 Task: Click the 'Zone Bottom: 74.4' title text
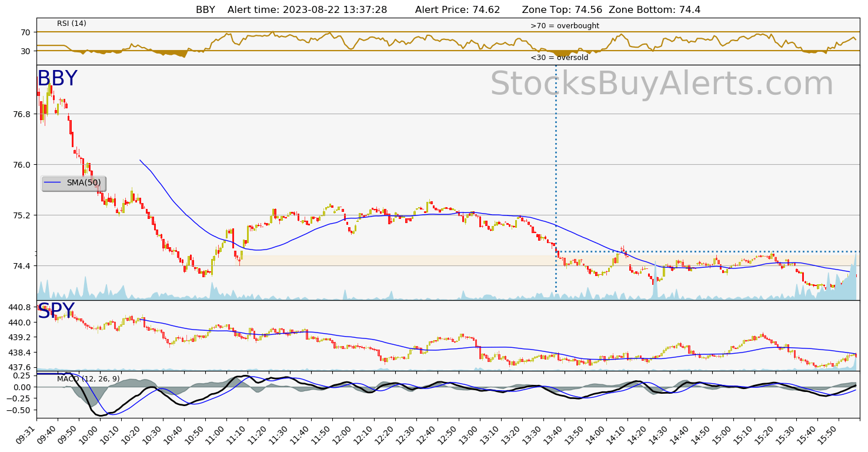[655, 9]
